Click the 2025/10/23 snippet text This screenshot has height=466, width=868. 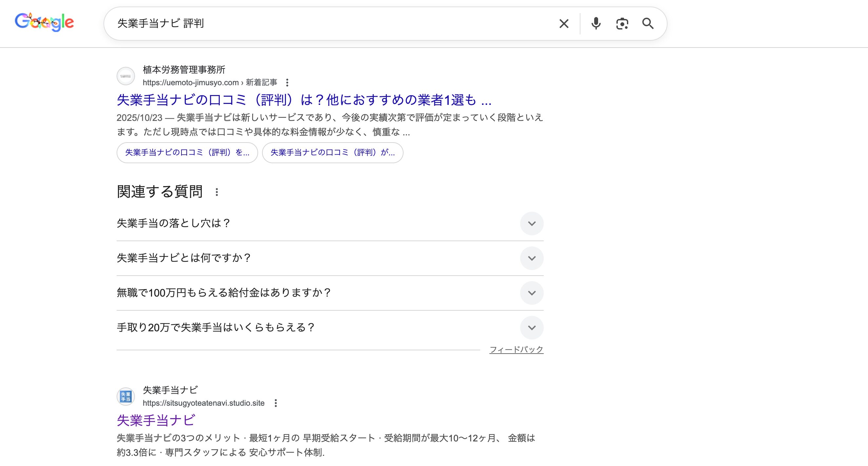(330, 125)
